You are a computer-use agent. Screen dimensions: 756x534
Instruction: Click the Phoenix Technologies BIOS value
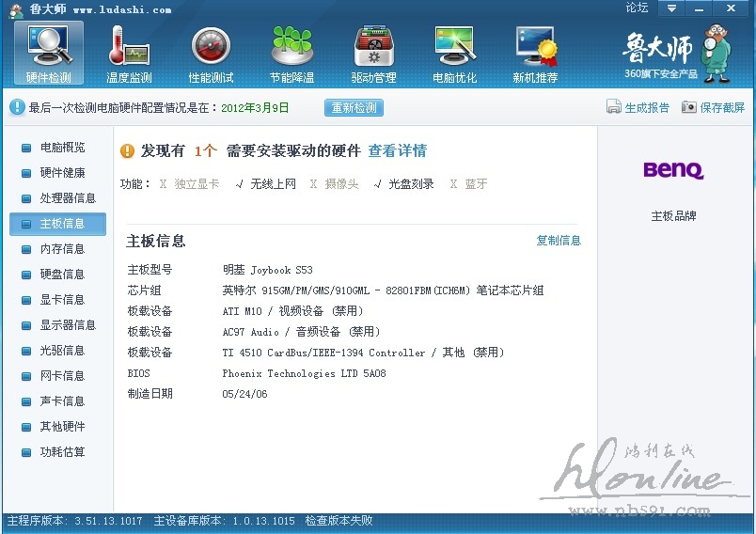[305, 373]
